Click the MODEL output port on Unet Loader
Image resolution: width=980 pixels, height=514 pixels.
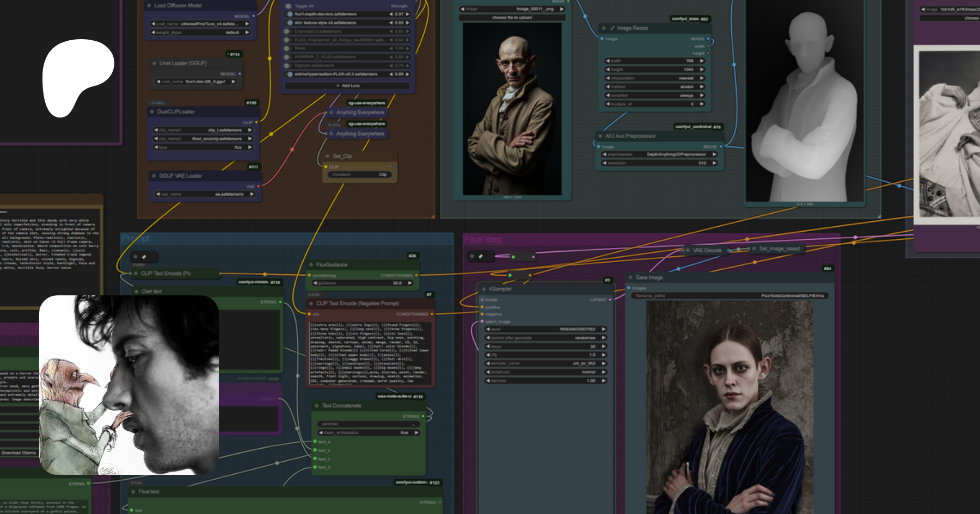click(240, 74)
